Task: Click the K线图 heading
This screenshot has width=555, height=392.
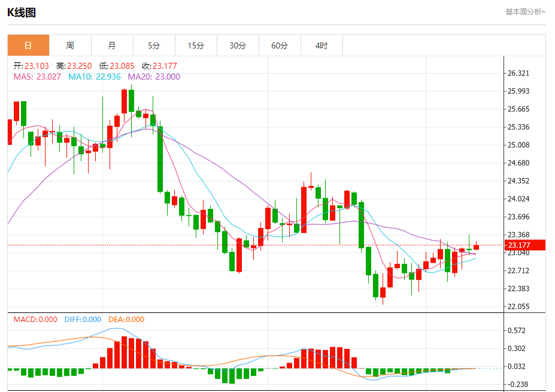Action: coord(22,13)
